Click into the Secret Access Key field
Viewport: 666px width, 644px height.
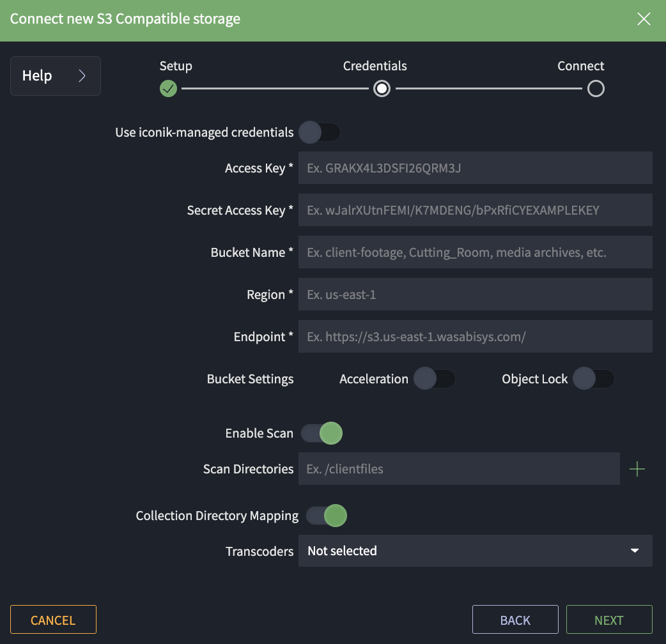pyautogui.click(x=475, y=210)
